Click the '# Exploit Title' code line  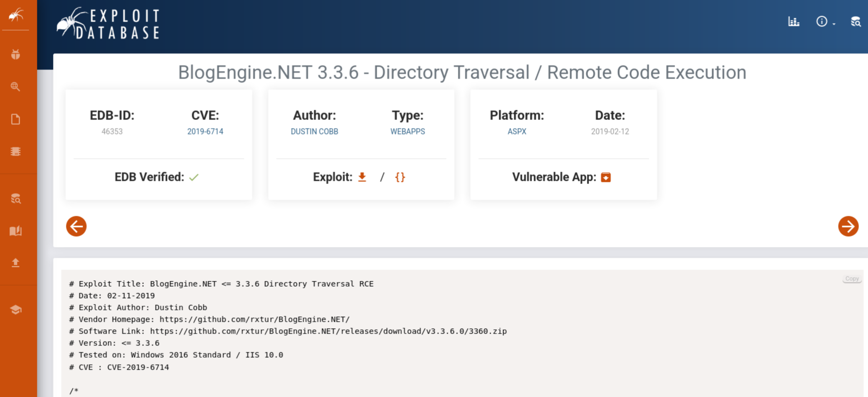221,284
